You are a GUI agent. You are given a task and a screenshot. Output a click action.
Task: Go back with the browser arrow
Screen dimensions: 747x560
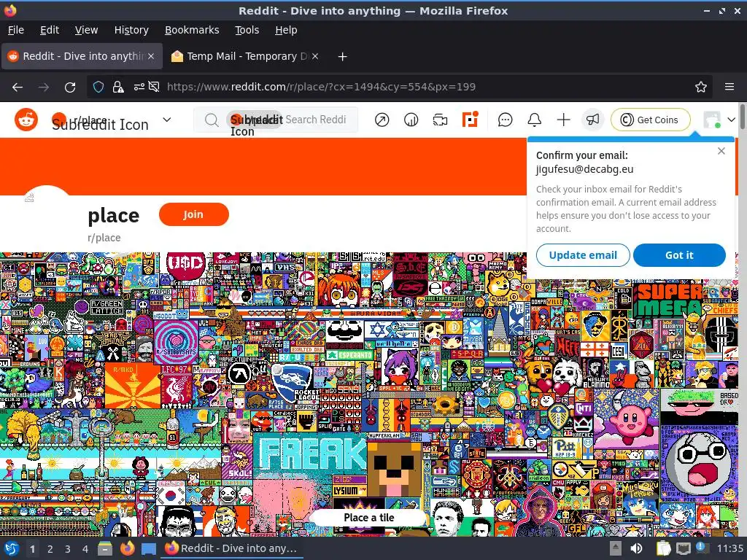pos(18,87)
